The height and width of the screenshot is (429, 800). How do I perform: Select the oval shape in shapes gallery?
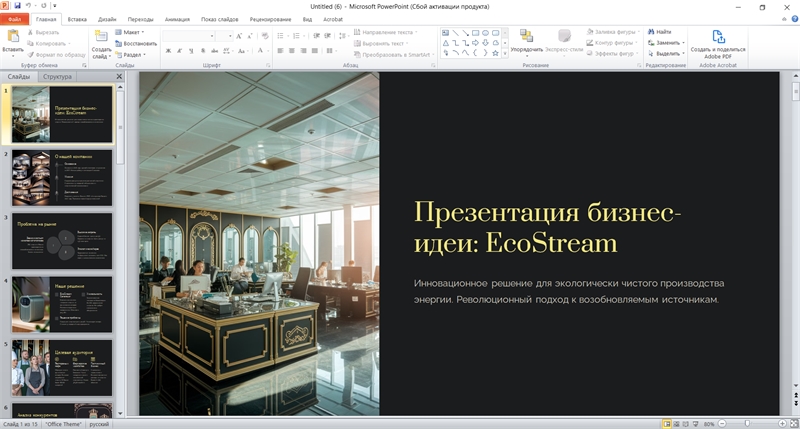[485, 33]
